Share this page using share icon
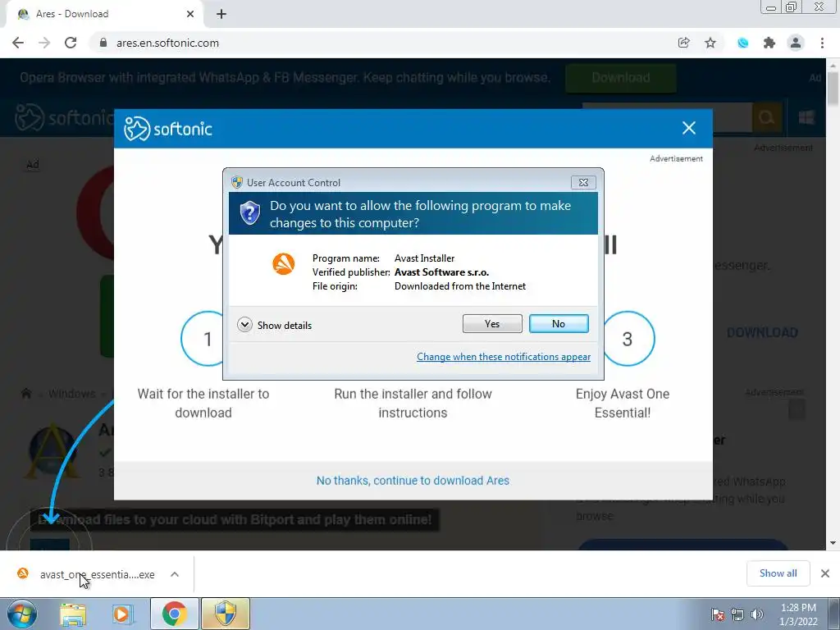Image resolution: width=840 pixels, height=630 pixels. coord(683,43)
